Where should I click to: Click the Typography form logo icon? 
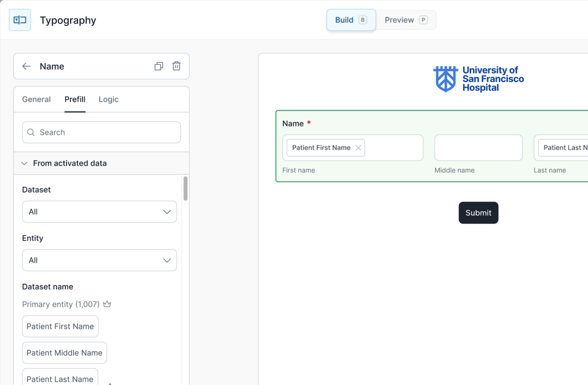(x=20, y=20)
